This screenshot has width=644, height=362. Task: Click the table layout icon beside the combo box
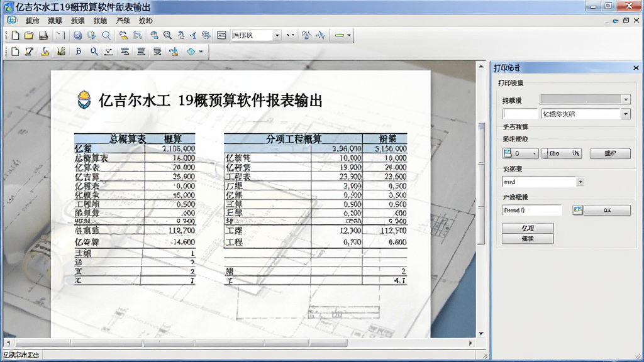pos(221,35)
